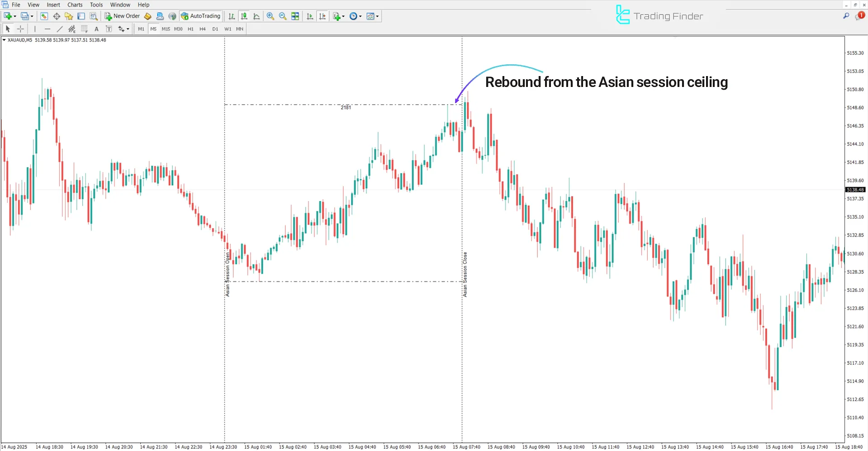This screenshot has width=868, height=451.
Task: Select the Crosshair tool
Action: [x=20, y=29]
